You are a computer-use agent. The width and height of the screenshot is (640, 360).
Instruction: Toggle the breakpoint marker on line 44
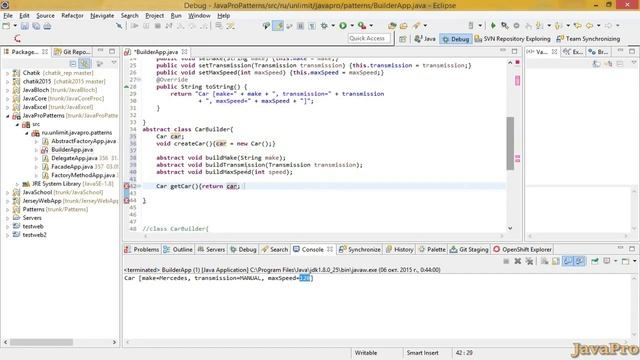(127, 200)
